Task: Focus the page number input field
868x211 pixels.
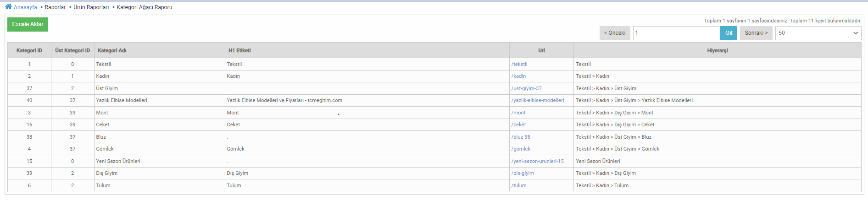Action: 676,33
